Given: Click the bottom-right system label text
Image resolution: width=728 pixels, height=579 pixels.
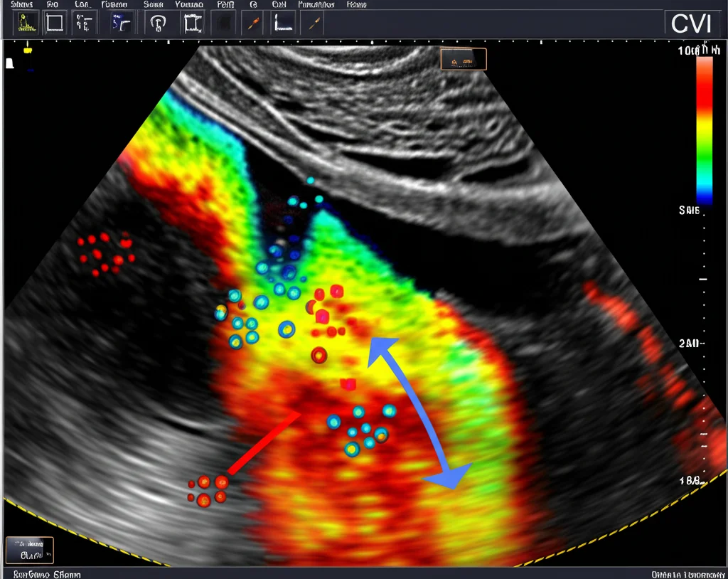Looking at the screenshot, I should click(x=686, y=572).
